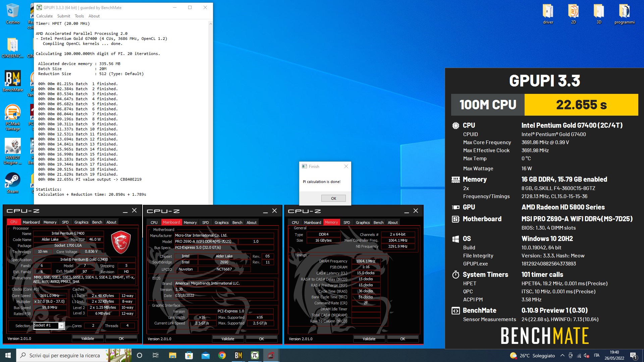The image size is (644, 362).
Task: Launch Google Chrome from the taskbar
Action: [x=222, y=355]
